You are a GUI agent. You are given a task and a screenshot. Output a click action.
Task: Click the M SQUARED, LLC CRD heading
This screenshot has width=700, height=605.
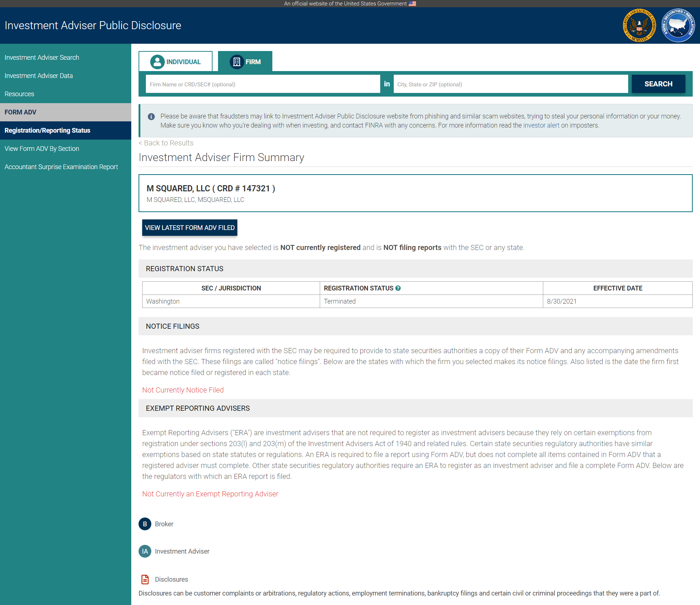click(x=211, y=188)
